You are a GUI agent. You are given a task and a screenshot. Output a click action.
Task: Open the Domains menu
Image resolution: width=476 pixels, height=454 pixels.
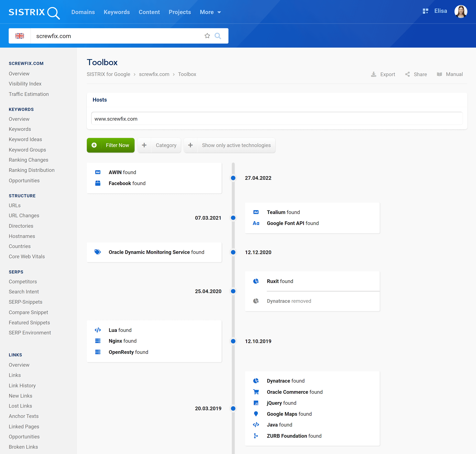83,12
